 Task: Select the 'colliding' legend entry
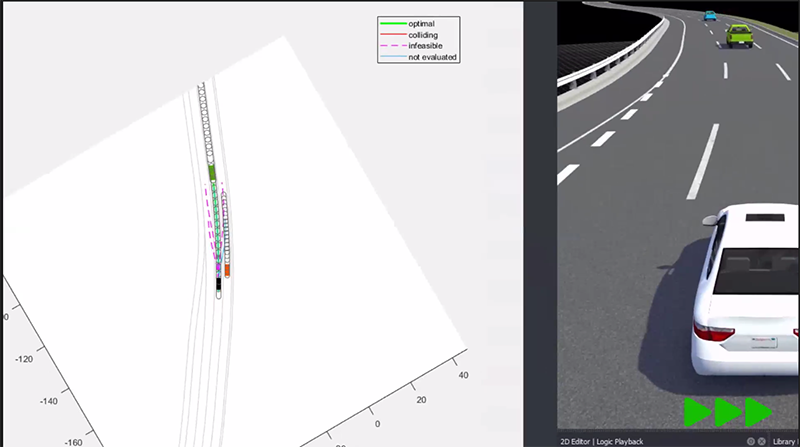click(422, 34)
